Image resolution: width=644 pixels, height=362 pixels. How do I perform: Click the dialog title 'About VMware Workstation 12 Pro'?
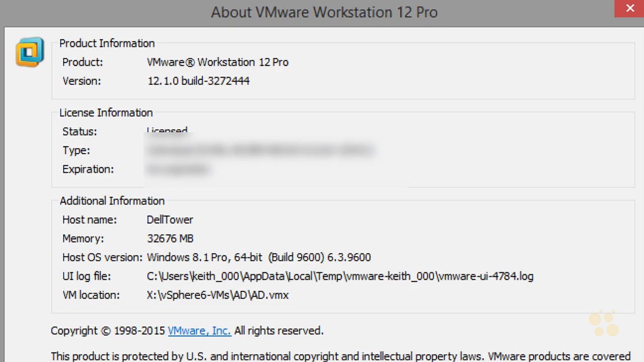[324, 12]
